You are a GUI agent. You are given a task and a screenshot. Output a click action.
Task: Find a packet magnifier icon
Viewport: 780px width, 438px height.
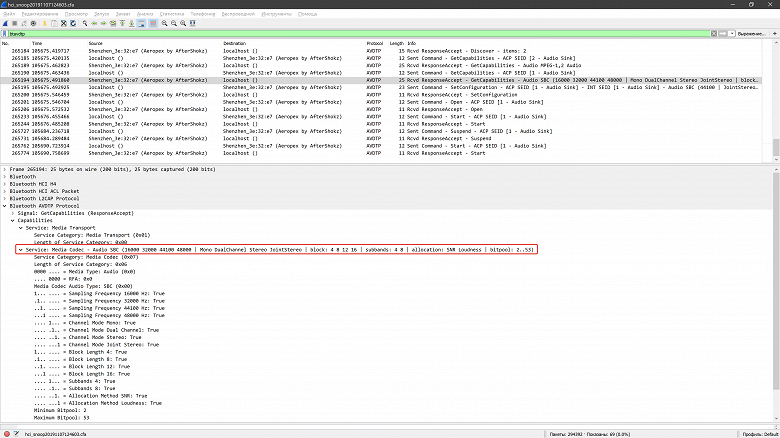coord(85,23)
